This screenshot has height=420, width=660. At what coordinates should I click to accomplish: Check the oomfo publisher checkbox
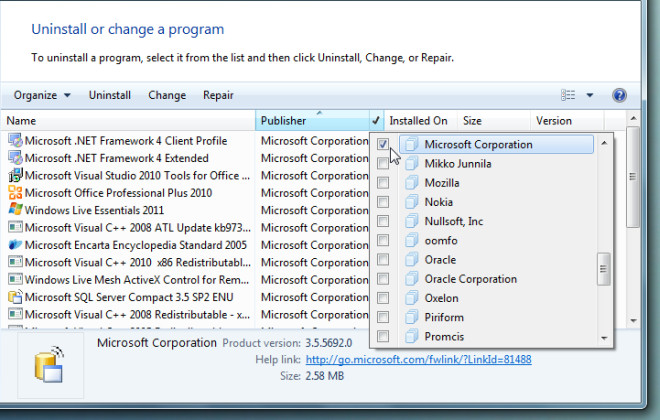(x=383, y=240)
